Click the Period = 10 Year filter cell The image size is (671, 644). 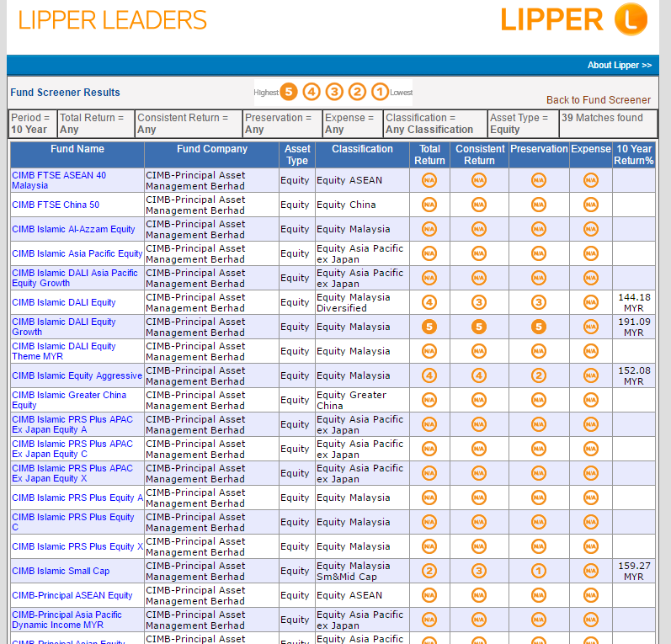(33, 124)
